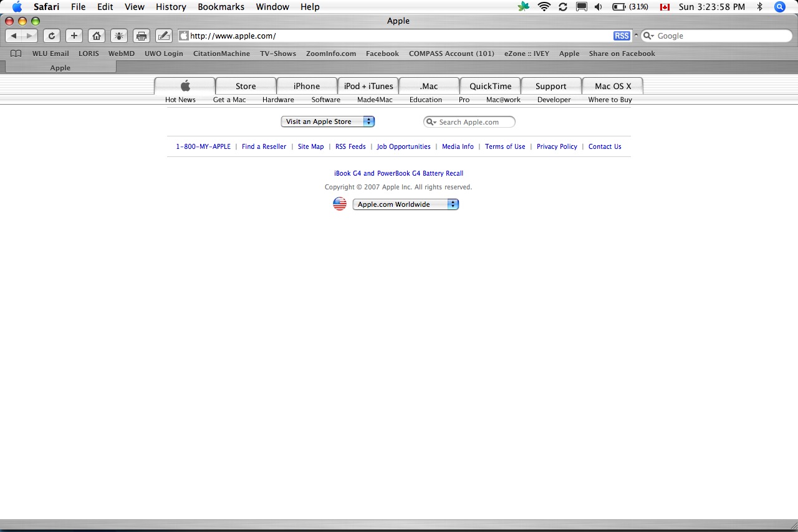Go to the Support tab
Viewport: 798px width, 532px height.
[551, 86]
